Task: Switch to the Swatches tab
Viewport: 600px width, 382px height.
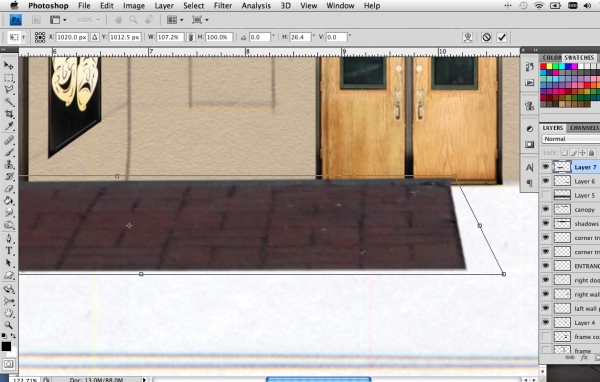Action: 579,57
